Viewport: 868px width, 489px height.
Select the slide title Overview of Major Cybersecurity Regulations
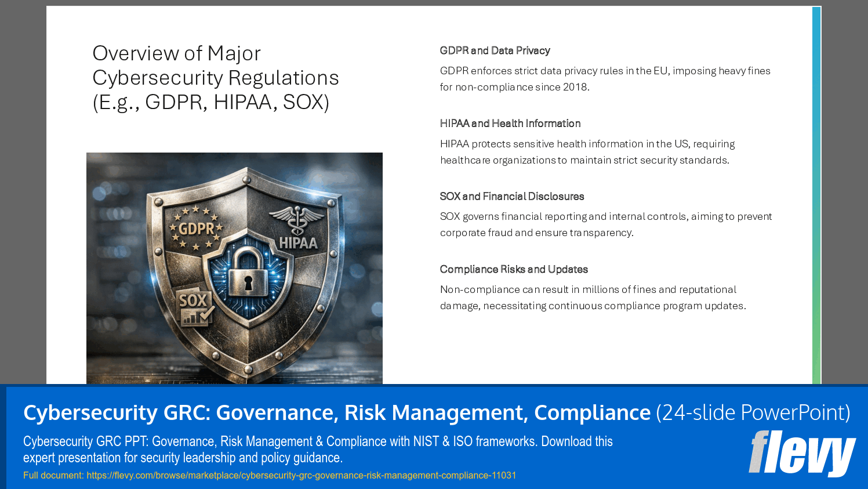tap(215, 78)
